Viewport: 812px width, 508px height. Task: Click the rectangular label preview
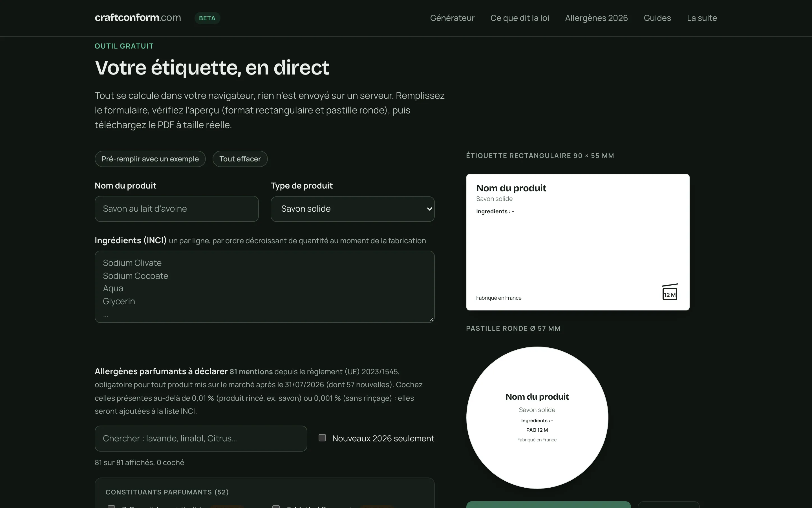578,242
